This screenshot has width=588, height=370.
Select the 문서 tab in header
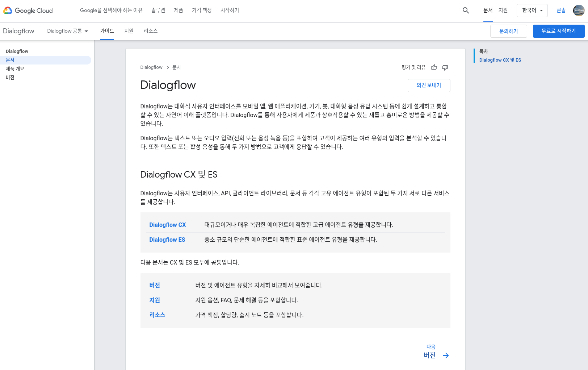pyautogui.click(x=488, y=11)
